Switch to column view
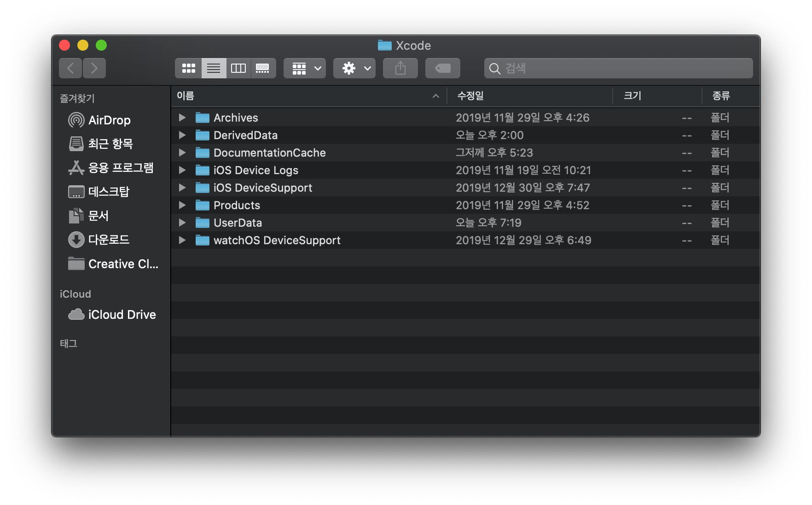 (x=238, y=68)
